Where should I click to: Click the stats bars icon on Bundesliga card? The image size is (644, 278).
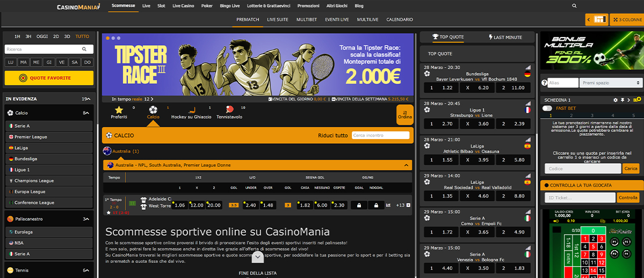point(528,67)
